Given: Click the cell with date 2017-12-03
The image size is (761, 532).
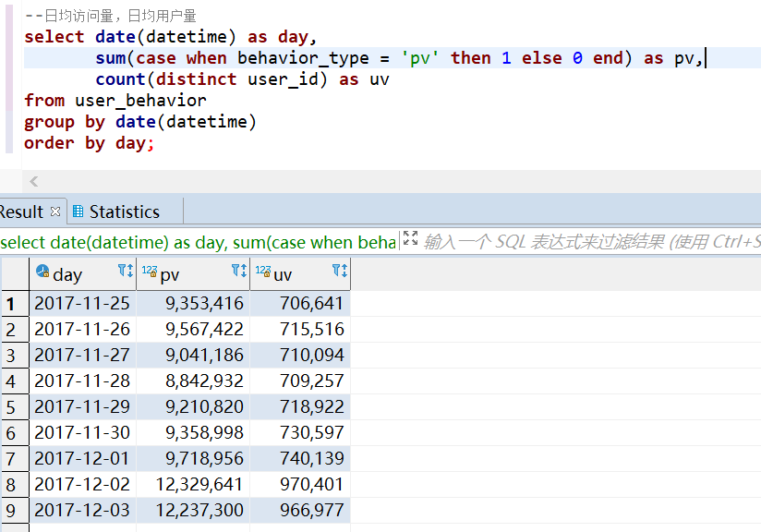Looking at the screenshot, I should (x=83, y=510).
